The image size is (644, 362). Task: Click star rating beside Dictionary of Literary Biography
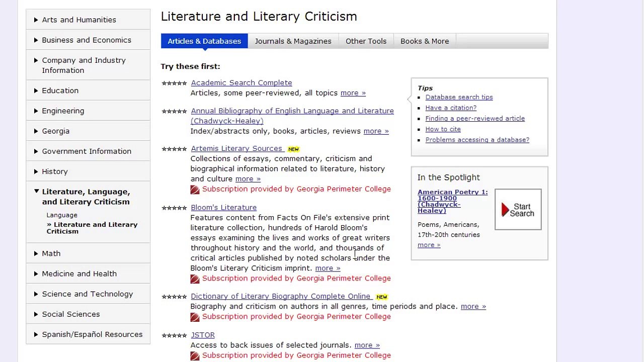(174, 297)
